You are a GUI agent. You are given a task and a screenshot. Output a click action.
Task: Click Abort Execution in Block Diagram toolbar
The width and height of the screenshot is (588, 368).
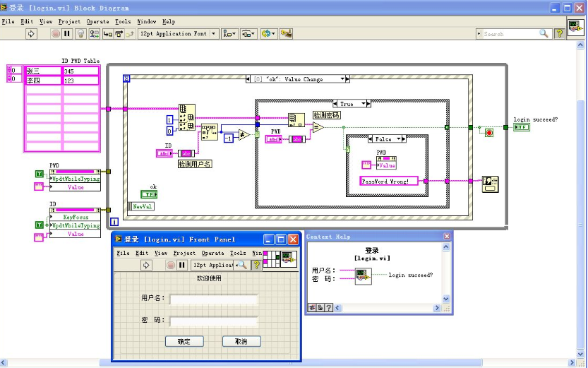coord(56,34)
